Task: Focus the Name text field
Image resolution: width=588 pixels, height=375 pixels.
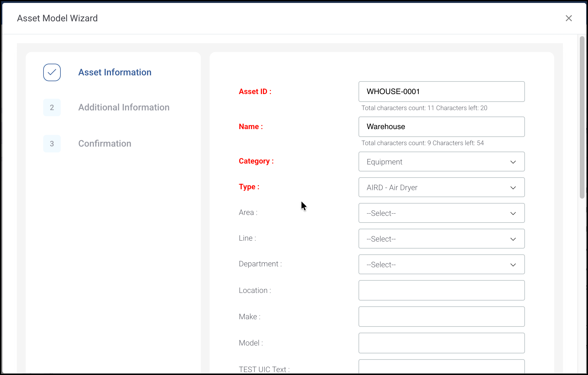Action: click(441, 127)
